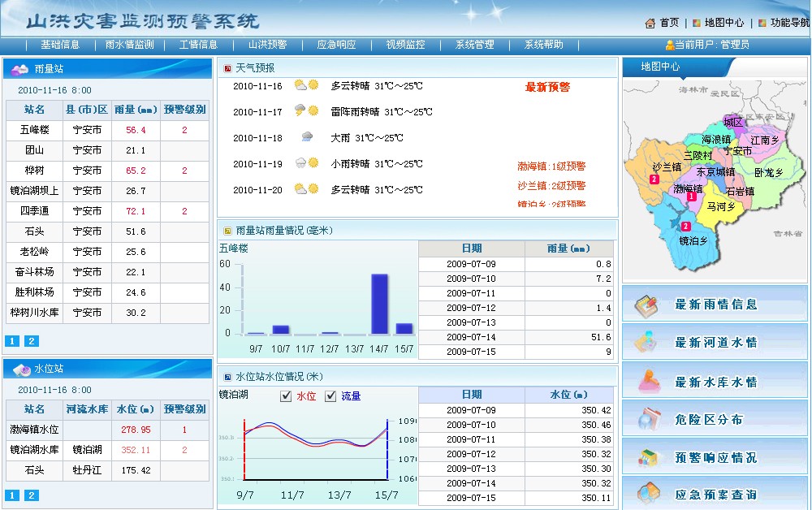The height and width of the screenshot is (510, 812).
Task: Click the red 天气预报 section marker
Action: (228, 68)
